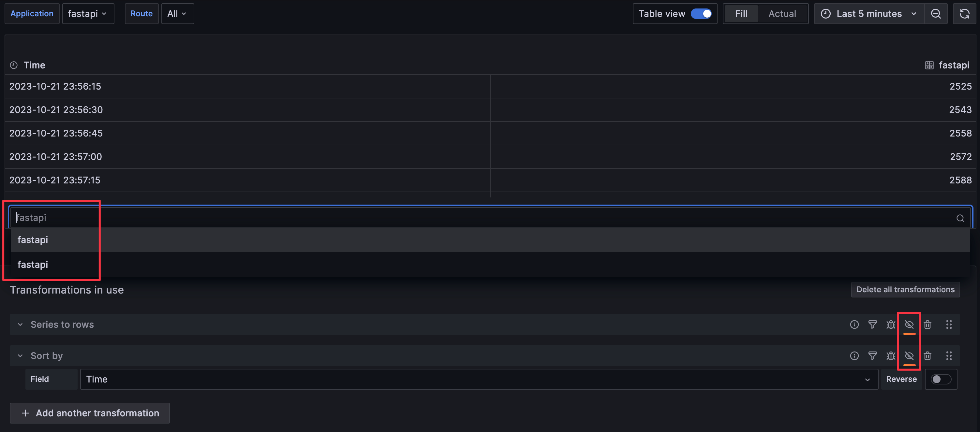
Task: Collapse the Series to rows section
Action: 21,324
